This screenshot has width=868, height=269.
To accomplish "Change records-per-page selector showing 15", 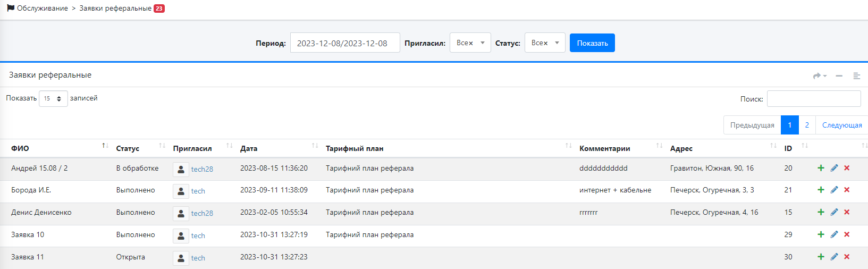I will point(53,98).
